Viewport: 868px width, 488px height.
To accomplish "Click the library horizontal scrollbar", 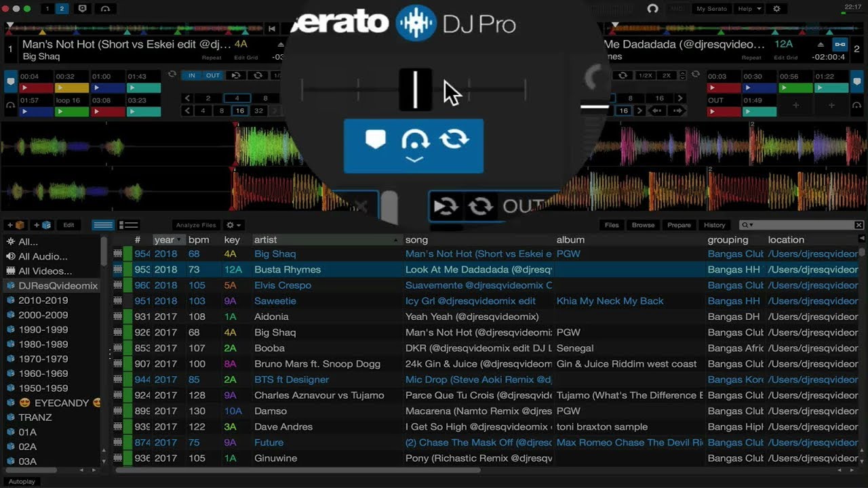I will click(298, 470).
